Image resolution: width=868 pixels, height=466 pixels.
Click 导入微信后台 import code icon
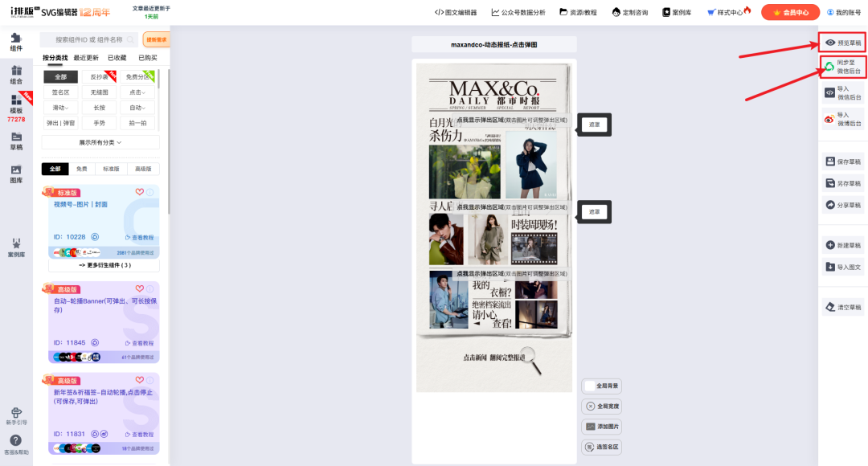point(829,92)
